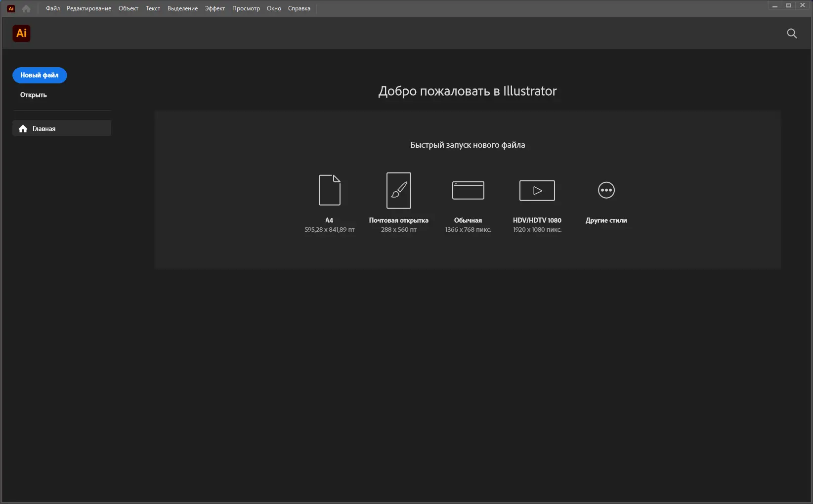Select the A4 document template icon
This screenshot has width=813, height=504.
(x=329, y=190)
